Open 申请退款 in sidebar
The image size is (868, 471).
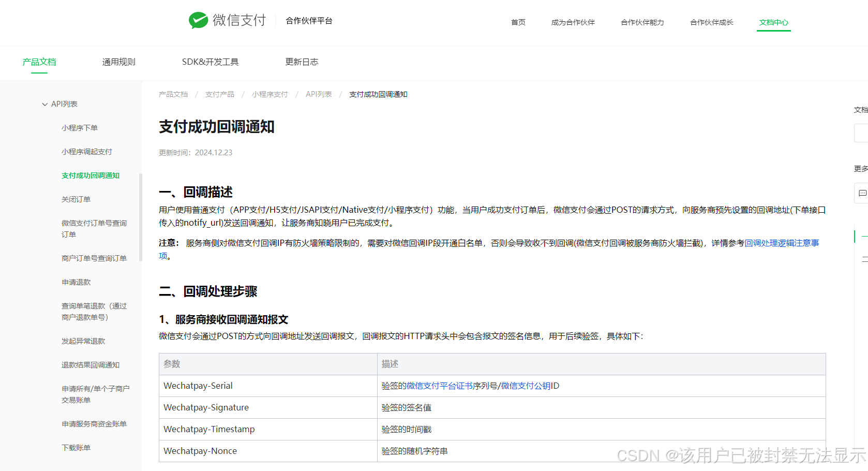(x=76, y=282)
